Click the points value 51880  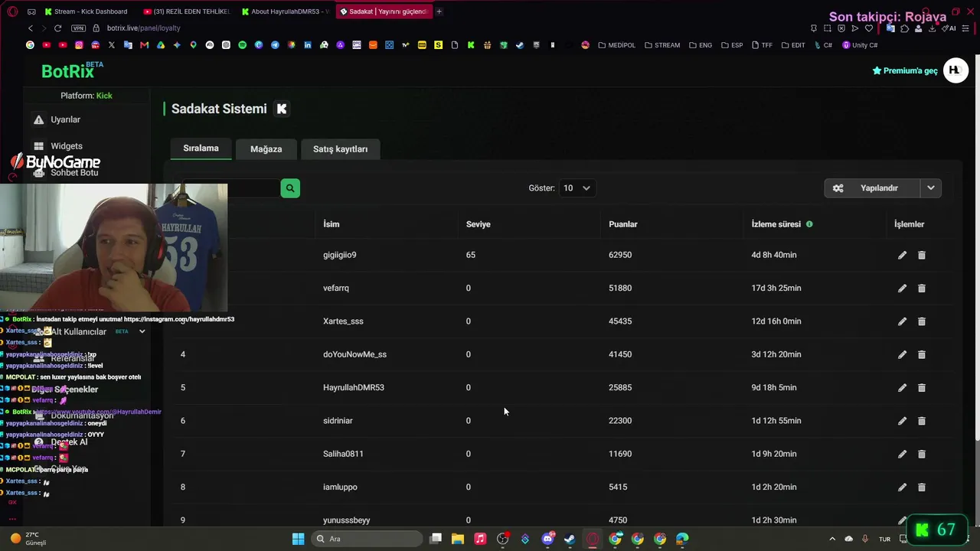pyautogui.click(x=620, y=289)
